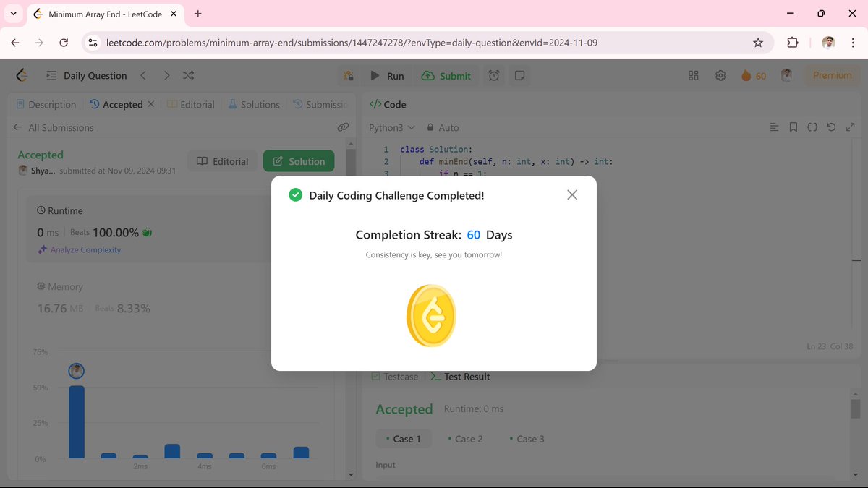Open the Editorial button in submission panel
The width and height of the screenshot is (868, 488).
(223, 161)
